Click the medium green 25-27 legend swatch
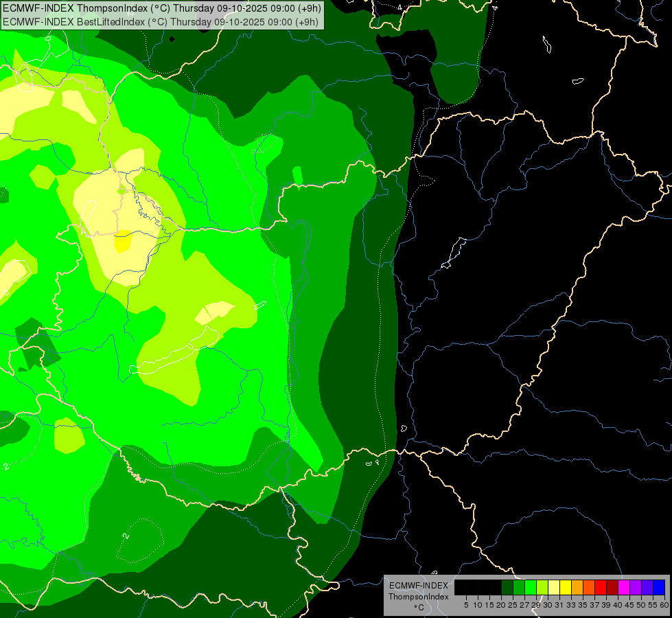This screenshot has width=672, height=618. tap(519, 587)
